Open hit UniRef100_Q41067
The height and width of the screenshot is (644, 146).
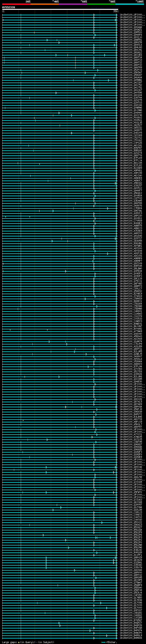click(x=131, y=90)
